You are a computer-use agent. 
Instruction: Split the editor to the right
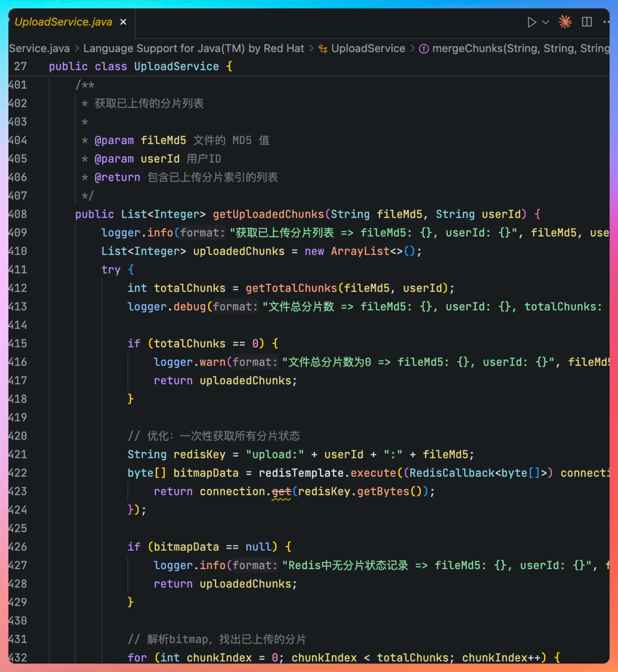586,22
